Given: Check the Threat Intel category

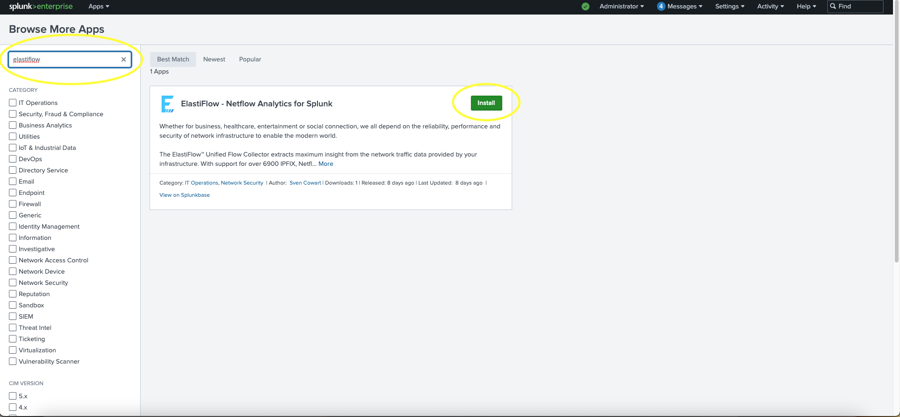Looking at the screenshot, I should click(x=13, y=328).
